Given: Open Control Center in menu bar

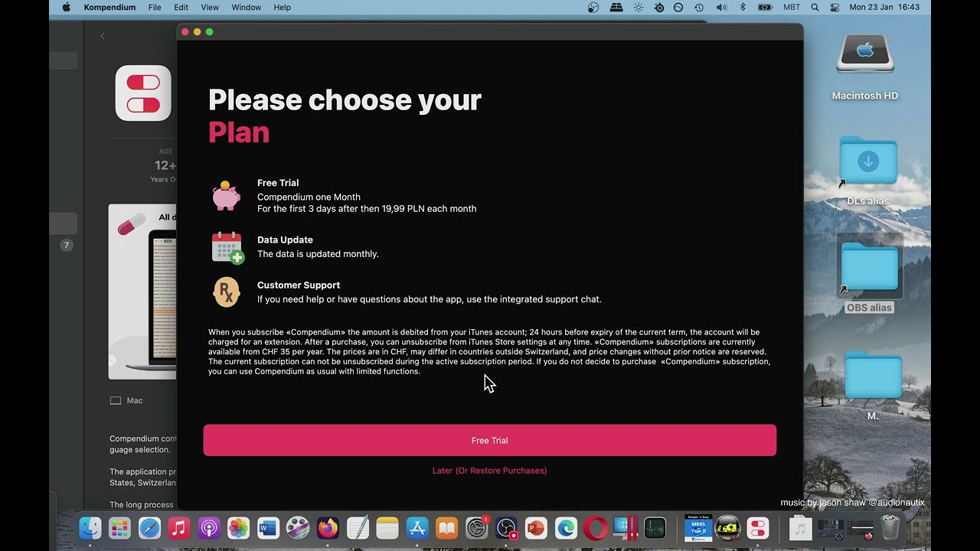Looking at the screenshot, I should (x=835, y=7).
